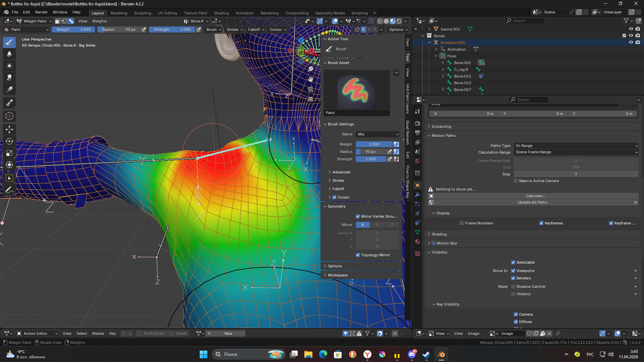This screenshot has width=644, height=362.
Task: Select the Average weight tool
Action: tap(9, 66)
